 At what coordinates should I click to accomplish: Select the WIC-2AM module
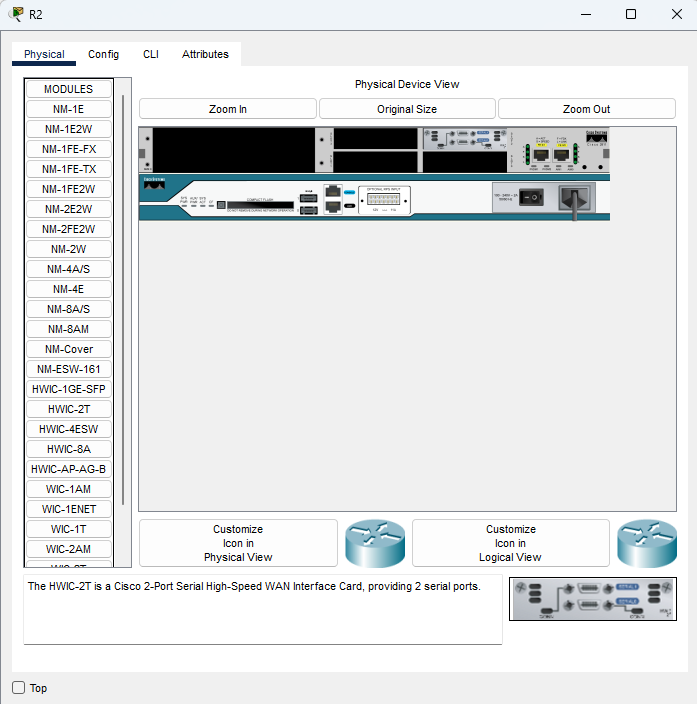tap(69, 549)
